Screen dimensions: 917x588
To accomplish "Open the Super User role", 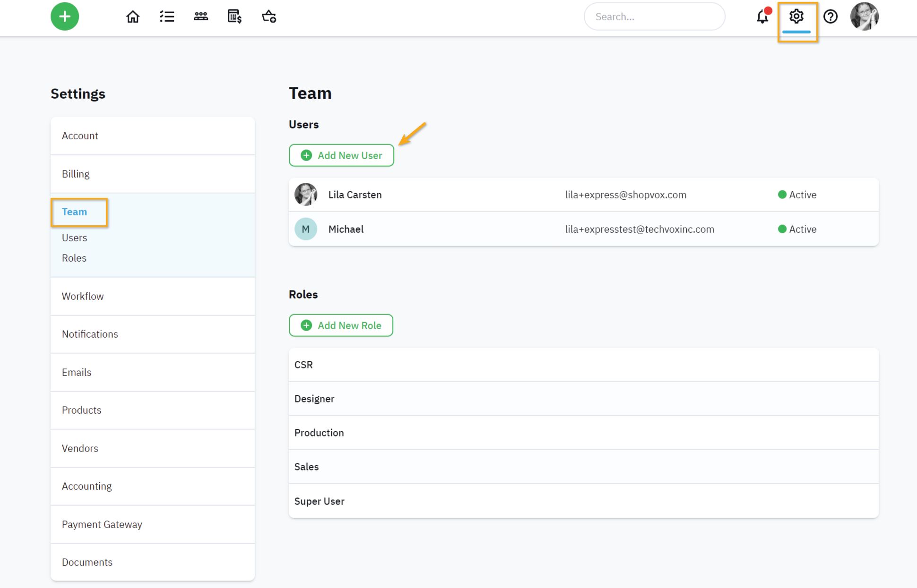I will coord(584,501).
